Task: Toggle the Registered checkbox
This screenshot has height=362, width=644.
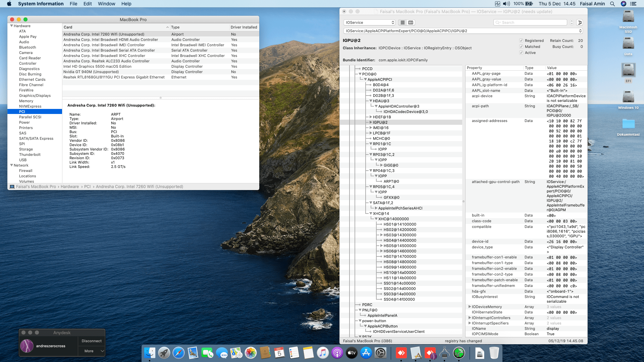Action: (x=521, y=41)
